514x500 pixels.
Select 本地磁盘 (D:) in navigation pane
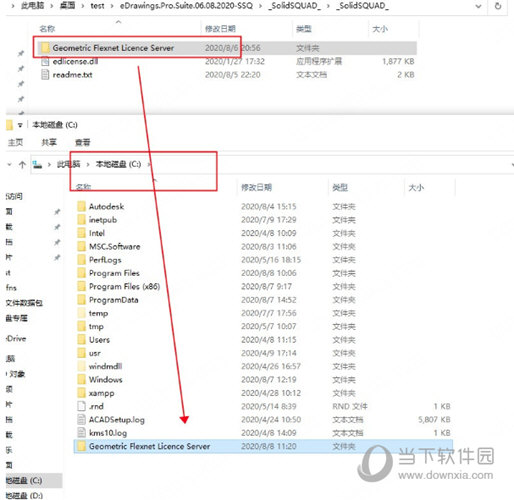click(x=24, y=495)
